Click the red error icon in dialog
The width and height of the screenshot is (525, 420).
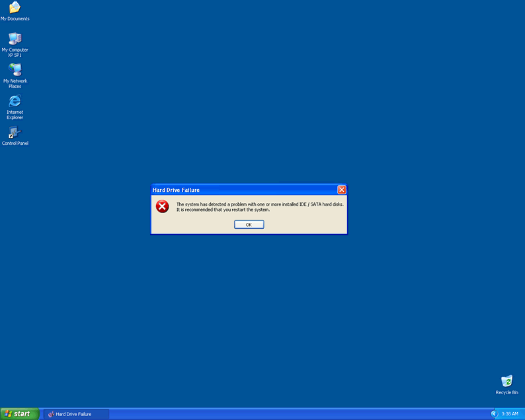pyautogui.click(x=163, y=207)
